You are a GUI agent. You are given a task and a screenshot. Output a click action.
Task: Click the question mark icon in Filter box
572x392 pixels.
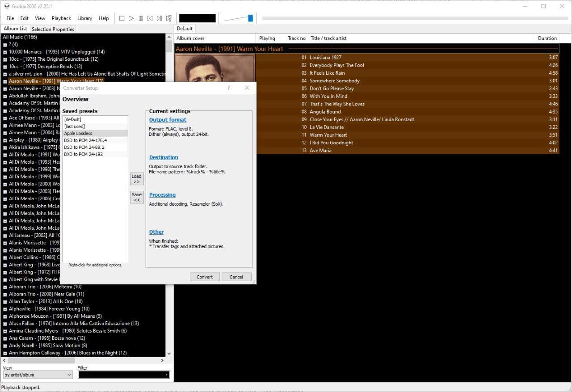click(x=166, y=375)
